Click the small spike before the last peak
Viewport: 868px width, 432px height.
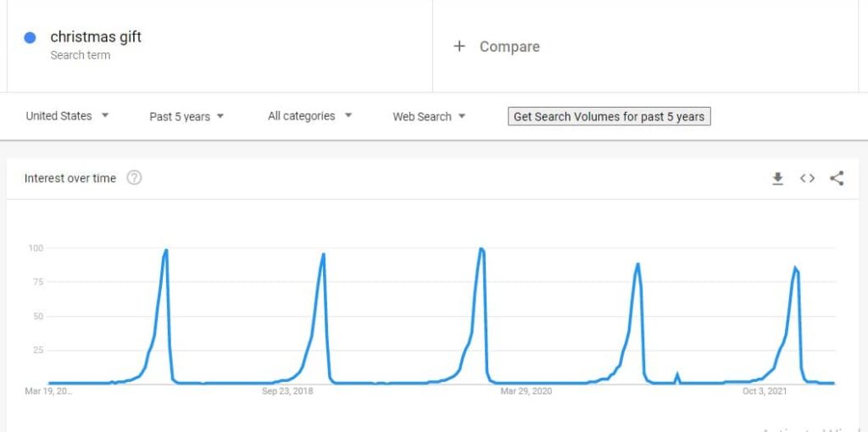pos(677,376)
